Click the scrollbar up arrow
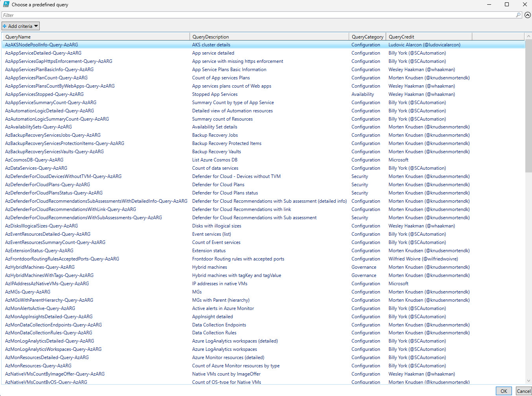 (528, 36)
